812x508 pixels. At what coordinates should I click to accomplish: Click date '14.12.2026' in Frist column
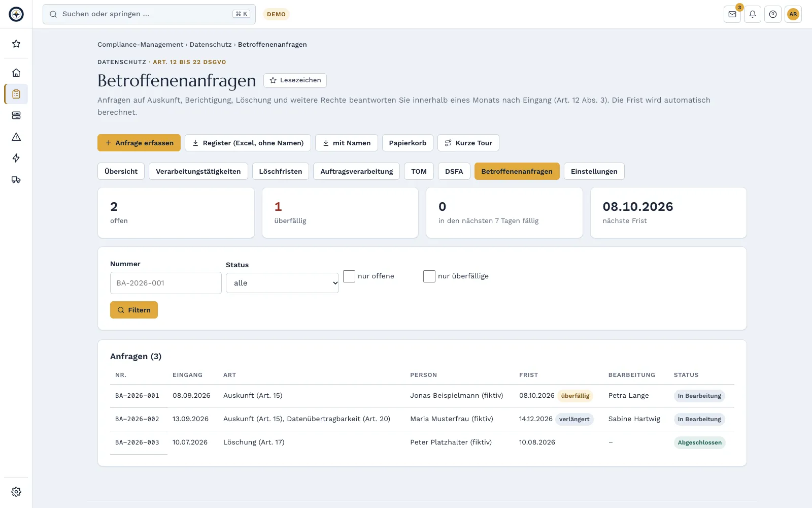coord(536,419)
